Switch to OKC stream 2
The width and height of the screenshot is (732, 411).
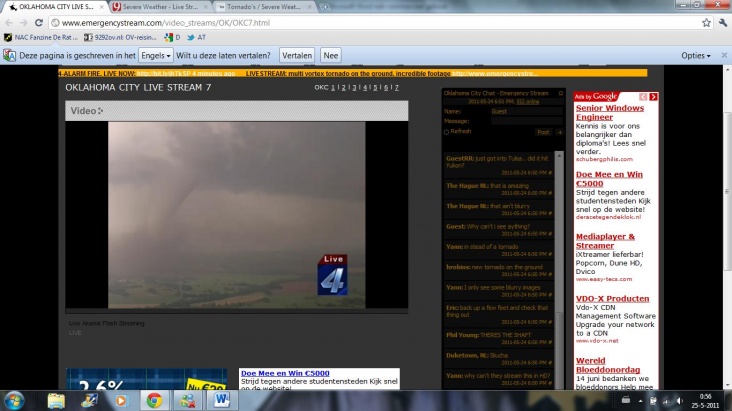[344, 88]
